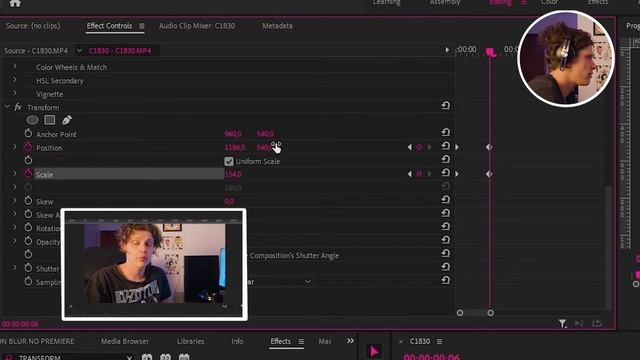Switch to the Effect Controls tab
640x360 pixels.
(109, 26)
